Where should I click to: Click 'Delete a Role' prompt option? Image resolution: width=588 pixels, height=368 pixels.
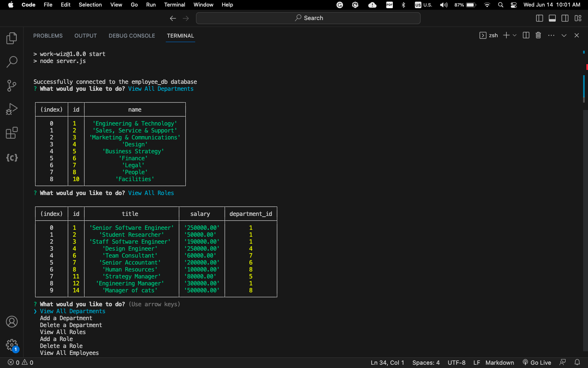click(61, 346)
